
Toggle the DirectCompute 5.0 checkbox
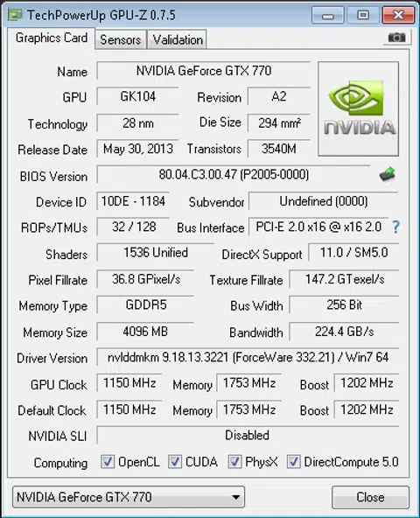click(x=293, y=461)
